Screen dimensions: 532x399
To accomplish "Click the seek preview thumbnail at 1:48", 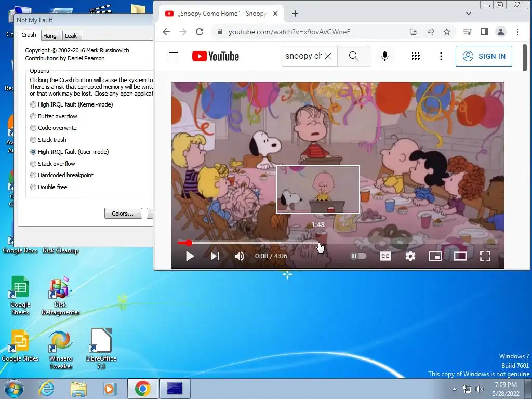I will (x=318, y=189).
